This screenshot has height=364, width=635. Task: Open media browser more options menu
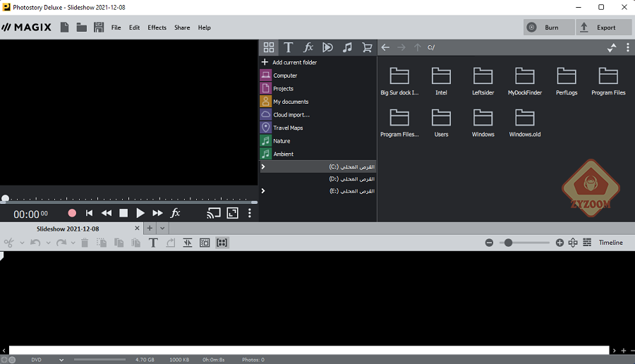click(628, 47)
